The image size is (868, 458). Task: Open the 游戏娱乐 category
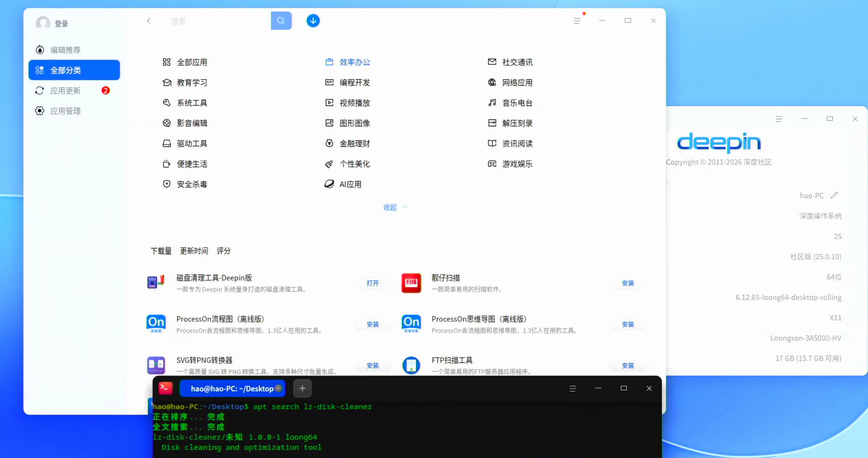[x=510, y=164]
